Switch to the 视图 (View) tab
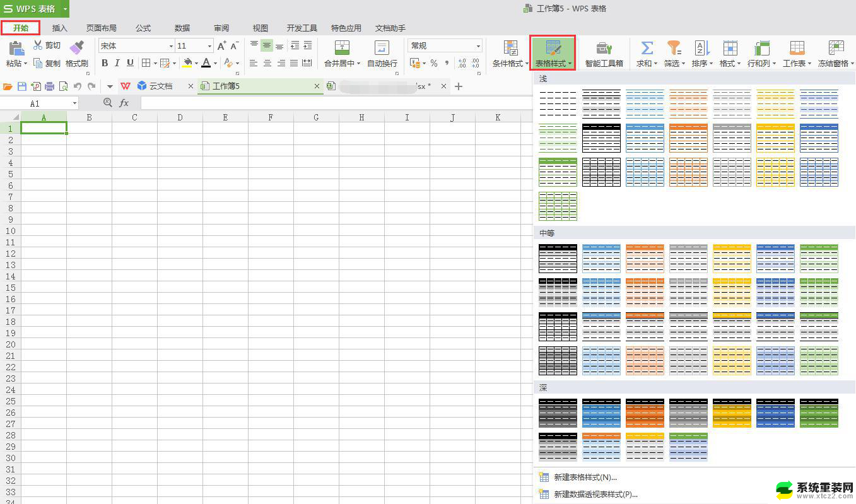The width and height of the screenshot is (856, 504). (x=261, y=28)
